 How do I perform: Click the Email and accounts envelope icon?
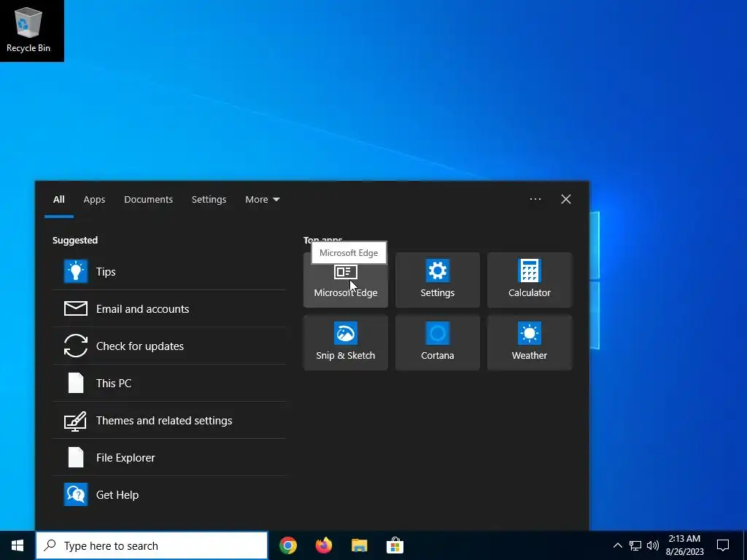tap(76, 308)
